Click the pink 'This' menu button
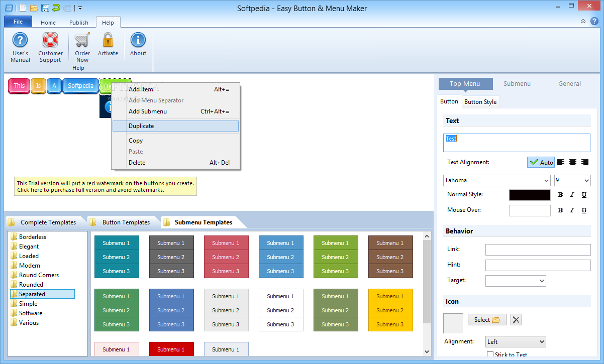 click(x=19, y=86)
